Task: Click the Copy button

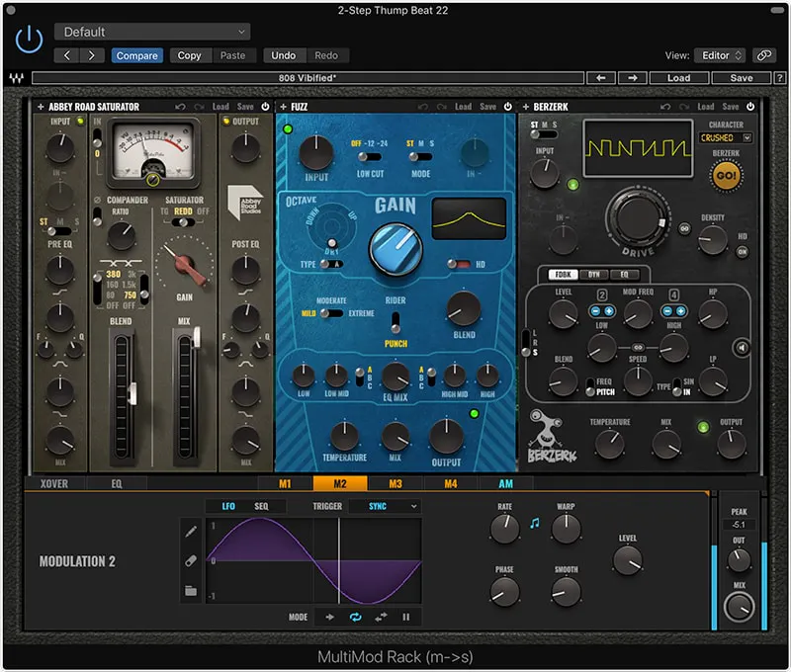Action: 189,55
